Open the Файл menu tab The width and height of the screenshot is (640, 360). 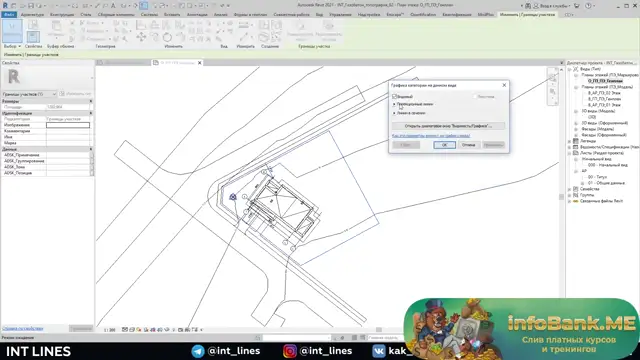9,15
